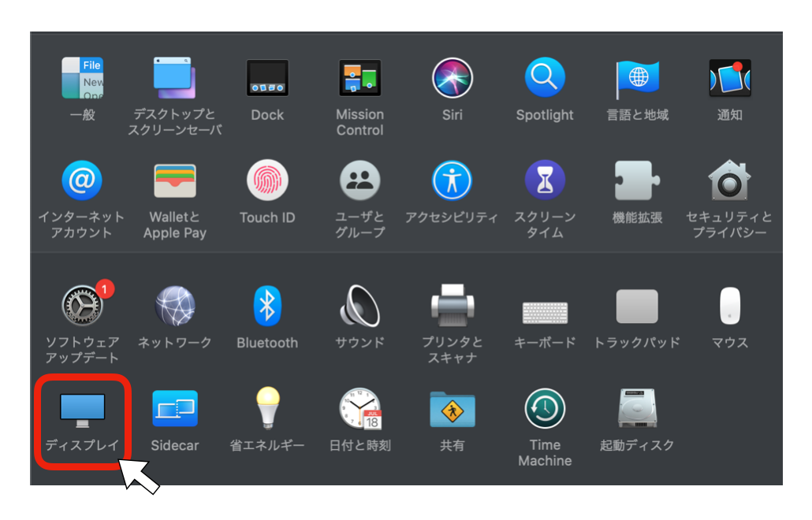Image resolution: width=812 pixels, height=520 pixels.
Task: Open プリンタとスキャナ preferences
Action: (453, 305)
